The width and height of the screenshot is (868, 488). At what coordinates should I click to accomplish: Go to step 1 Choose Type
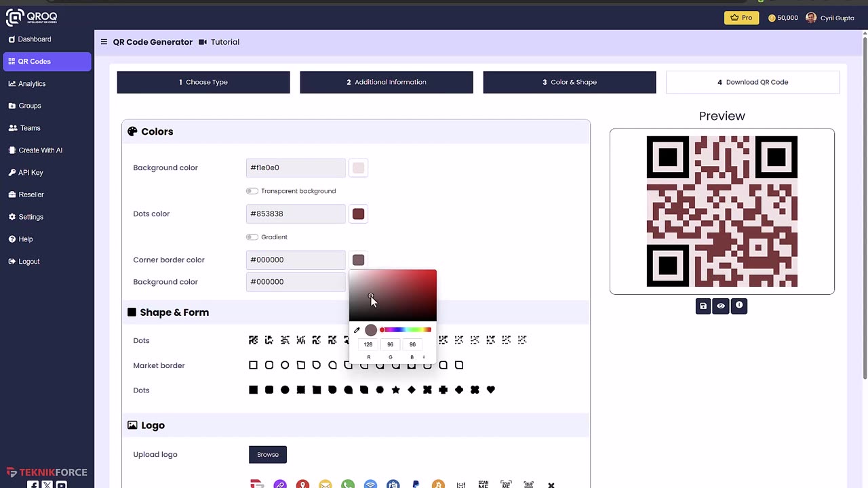pyautogui.click(x=203, y=82)
